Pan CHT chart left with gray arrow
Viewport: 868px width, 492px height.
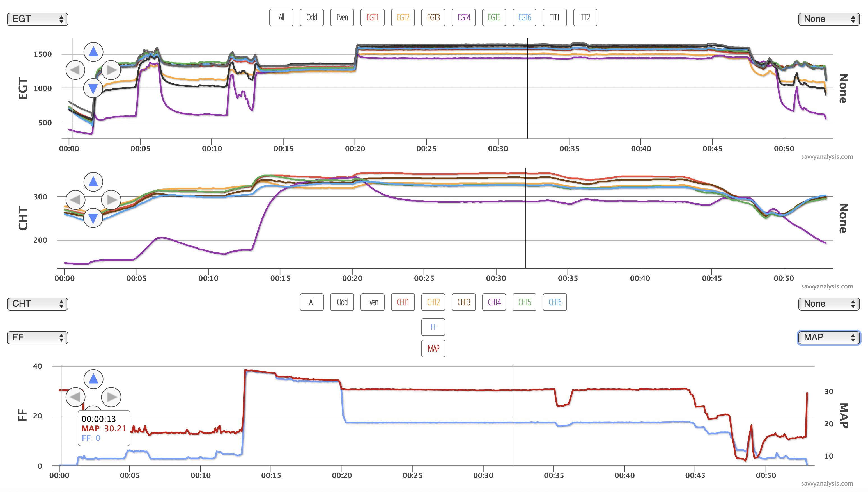click(75, 200)
